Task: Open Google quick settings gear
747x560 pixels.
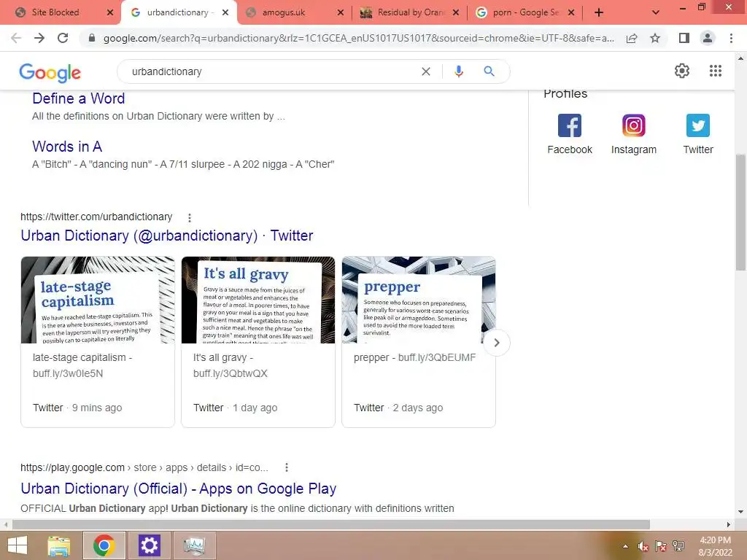Action: [x=682, y=71]
